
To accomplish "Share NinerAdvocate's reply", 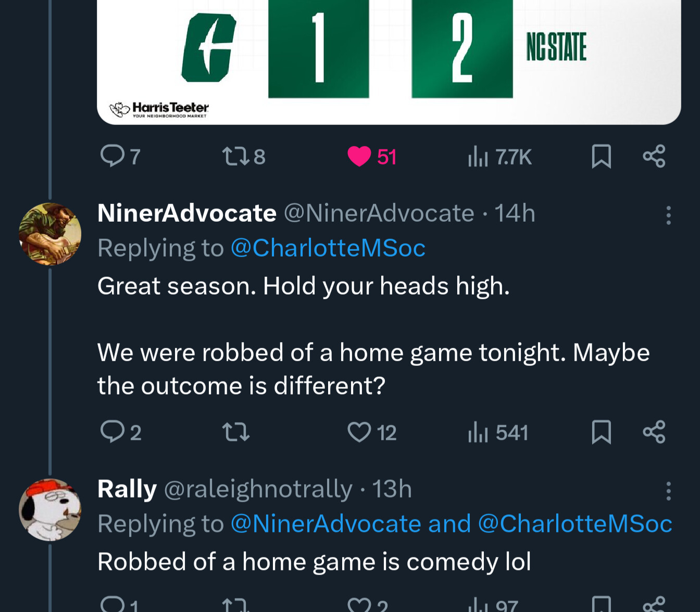I will (x=654, y=432).
